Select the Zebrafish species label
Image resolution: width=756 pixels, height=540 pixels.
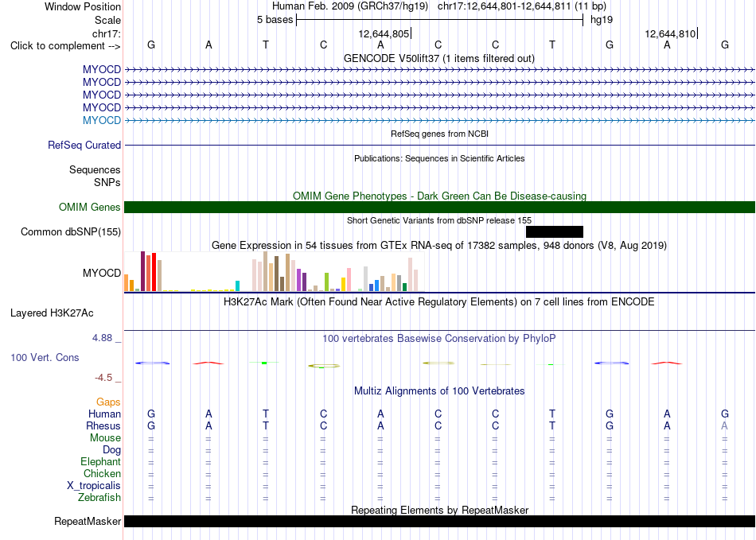click(99, 497)
